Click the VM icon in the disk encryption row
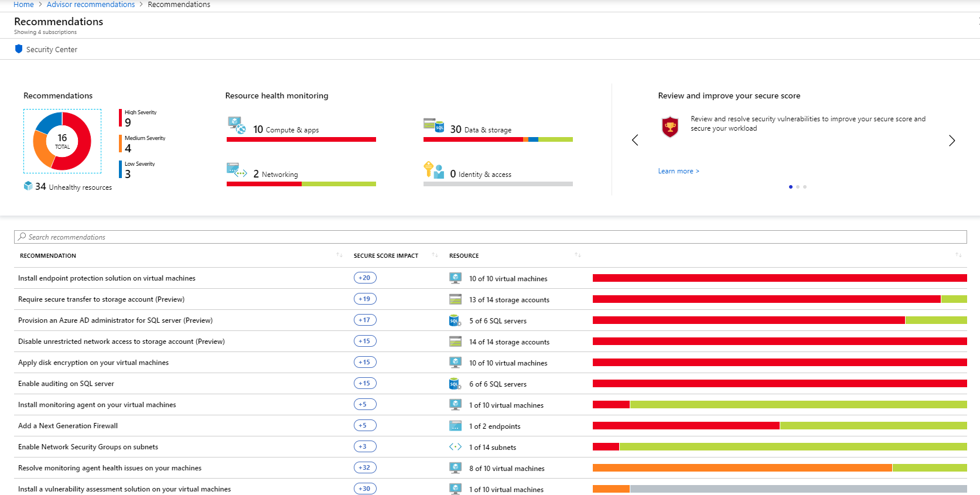This screenshot has height=495, width=980. pyautogui.click(x=455, y=362)
